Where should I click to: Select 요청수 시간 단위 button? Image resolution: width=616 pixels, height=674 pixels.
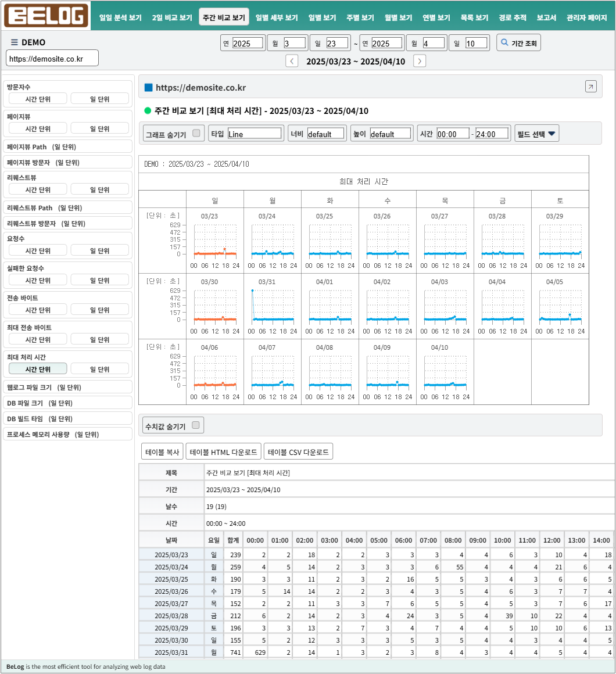38,250
